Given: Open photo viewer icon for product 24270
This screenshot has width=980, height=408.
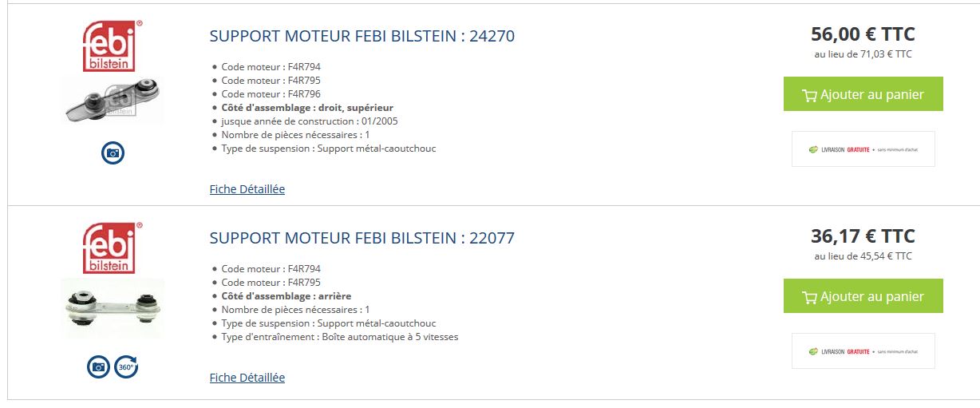Looking at the screenshot, I should (x=113, y=153).
